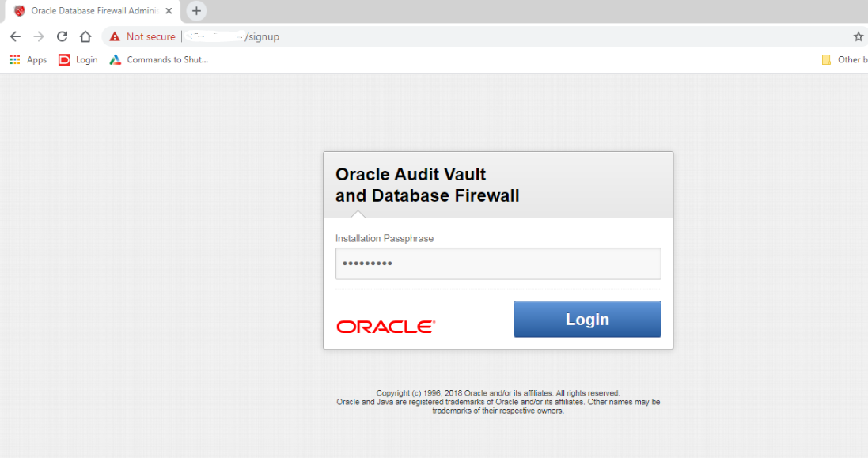Focus the Installation Passphrase field

coord(498,263)
